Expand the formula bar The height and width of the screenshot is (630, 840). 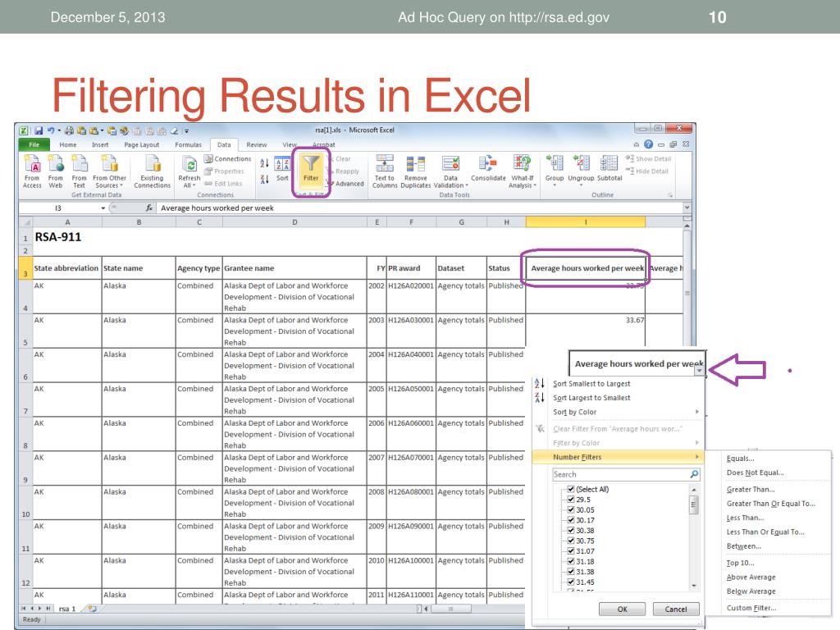coord(687,208)
